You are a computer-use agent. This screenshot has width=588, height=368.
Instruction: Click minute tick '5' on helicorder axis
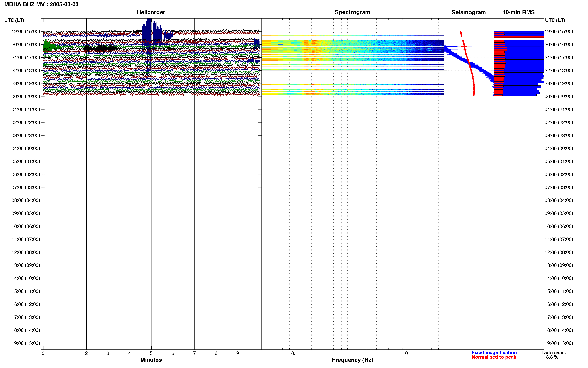click(x=151, y=353)
